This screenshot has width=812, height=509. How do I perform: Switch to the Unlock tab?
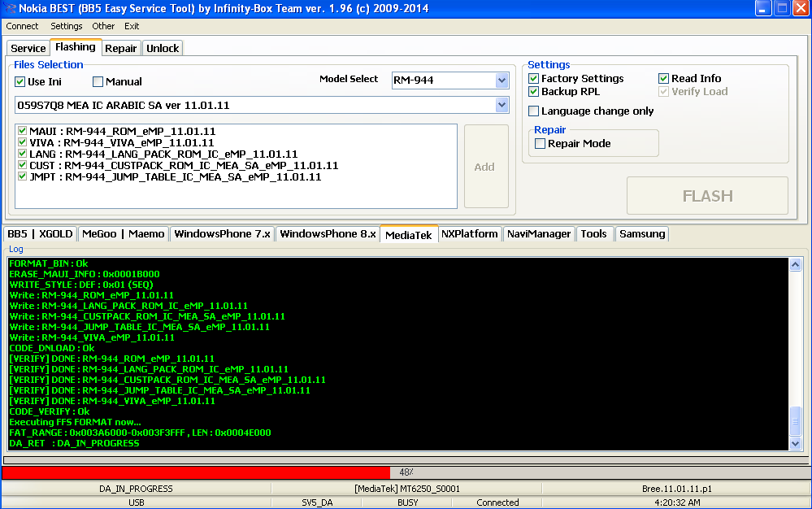(163, 48)
